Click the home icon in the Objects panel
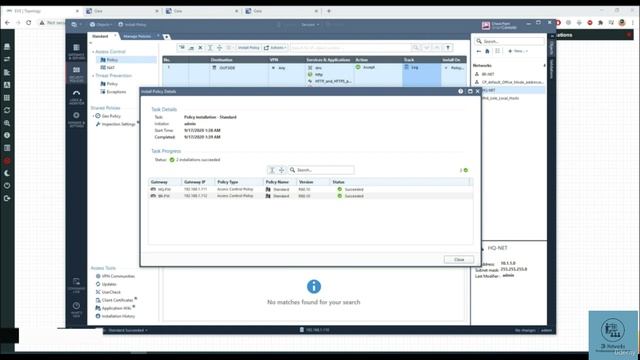640x360 pixels. click(487, 51)
